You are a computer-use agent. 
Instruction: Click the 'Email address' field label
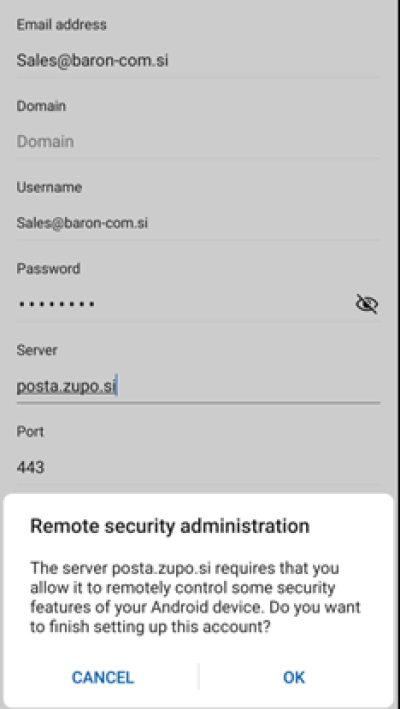tap(61, 24)
